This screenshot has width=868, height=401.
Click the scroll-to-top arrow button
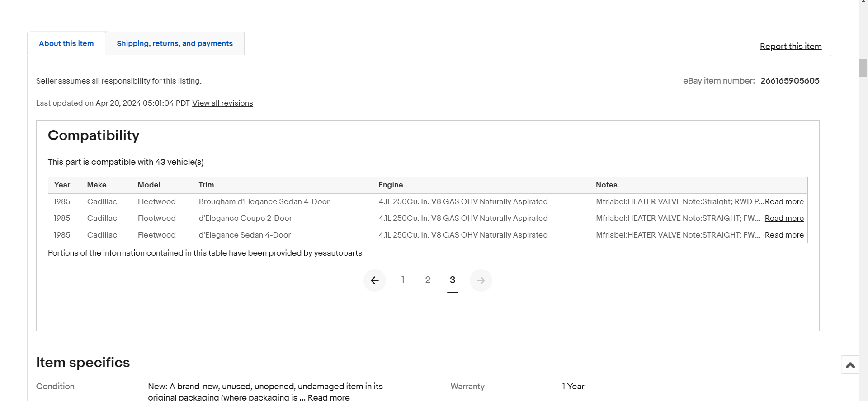[x=850, y=365]
